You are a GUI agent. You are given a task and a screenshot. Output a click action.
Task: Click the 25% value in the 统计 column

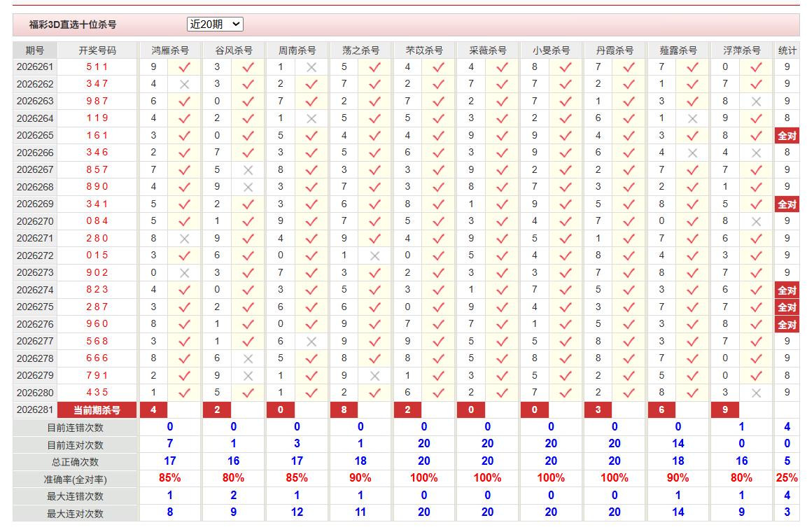click(x=787, y=478)
